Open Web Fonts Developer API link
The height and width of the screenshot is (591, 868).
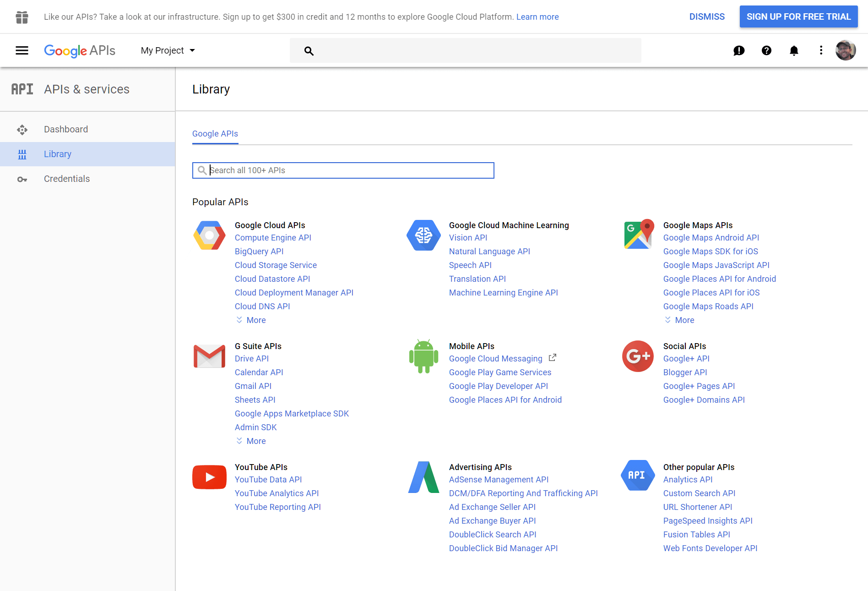point(710,548)
